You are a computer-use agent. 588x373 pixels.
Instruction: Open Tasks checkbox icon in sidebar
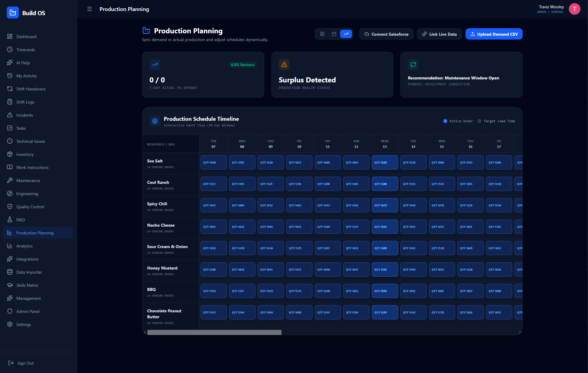pos(10,128)
